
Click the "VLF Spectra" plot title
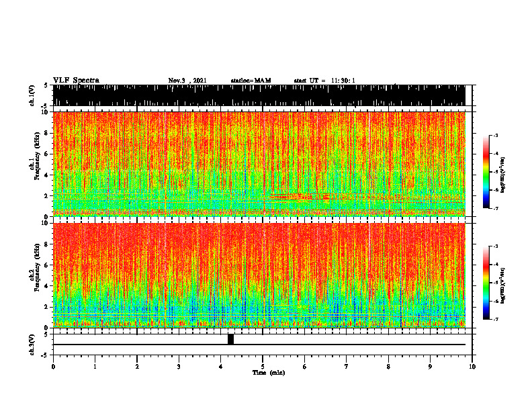(x=76, y=81)
